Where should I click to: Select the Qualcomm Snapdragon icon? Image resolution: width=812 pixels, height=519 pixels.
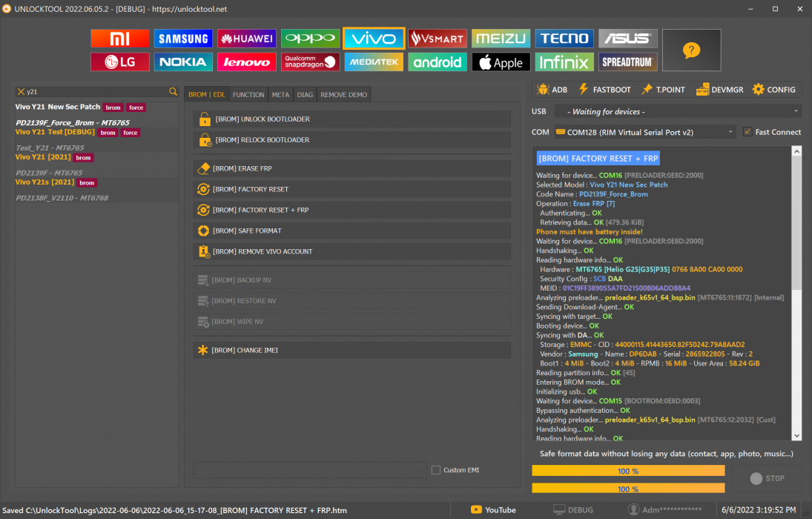[310, 62]
